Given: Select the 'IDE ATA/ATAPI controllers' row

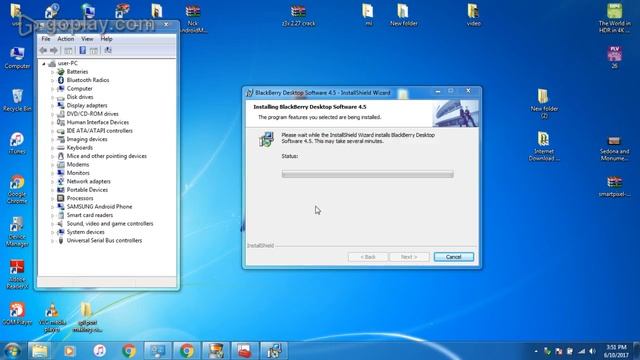Looking at the screenshot, I should [x=99, y=131].
